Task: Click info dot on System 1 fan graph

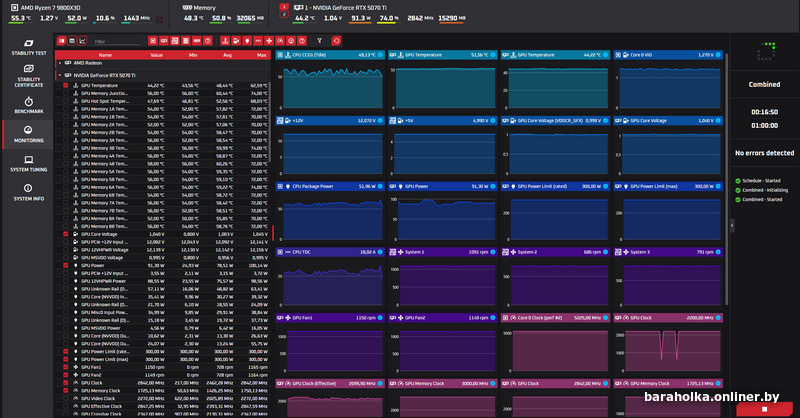Action: [493, 252]
